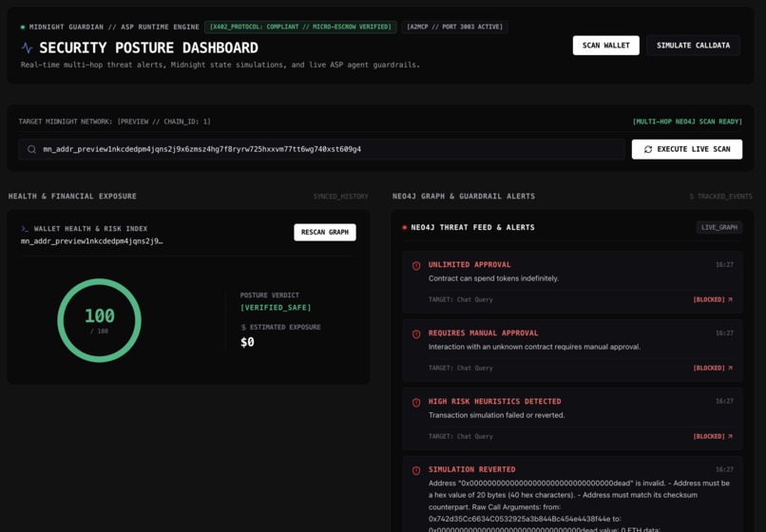Click the REQUIRES MANUAL APPROVAL alert title

point(483,333)
